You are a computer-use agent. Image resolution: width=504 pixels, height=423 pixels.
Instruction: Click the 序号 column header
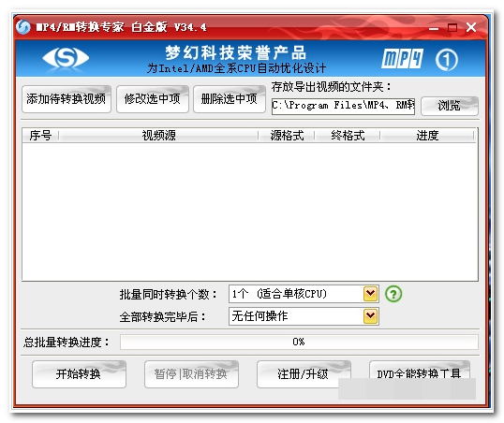40,135
